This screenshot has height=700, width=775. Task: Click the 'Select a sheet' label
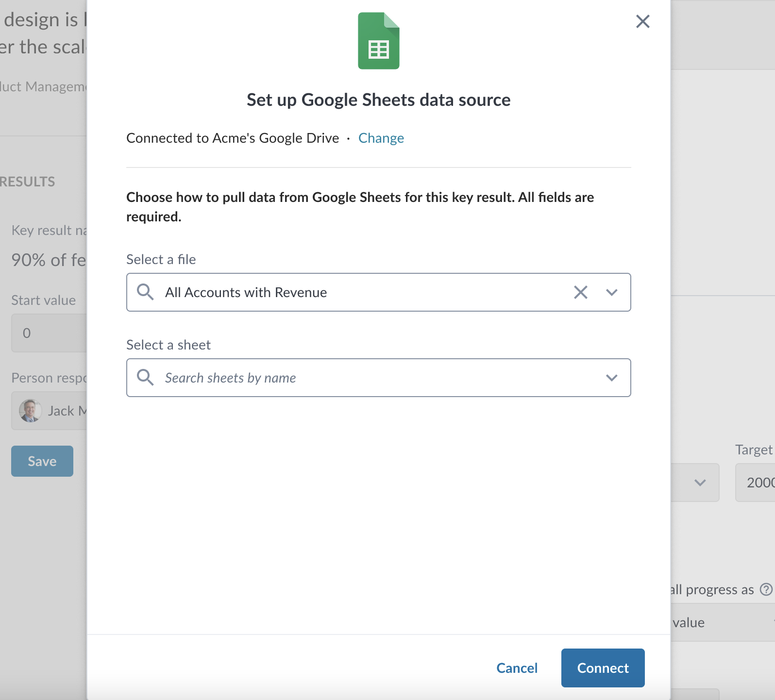(x=168, y=345)
